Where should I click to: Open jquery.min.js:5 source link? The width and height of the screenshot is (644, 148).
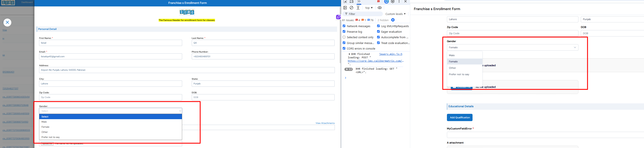coord(391,54)
